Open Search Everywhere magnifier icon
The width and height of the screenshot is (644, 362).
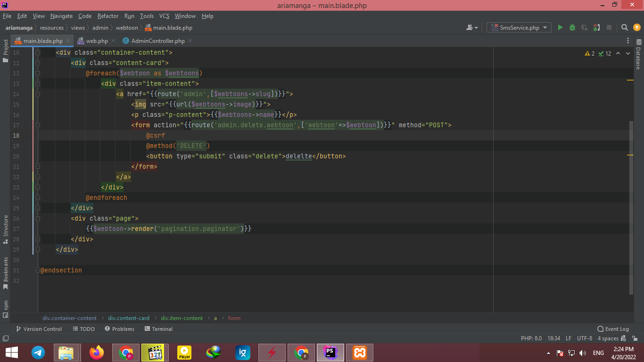[624, 28]
